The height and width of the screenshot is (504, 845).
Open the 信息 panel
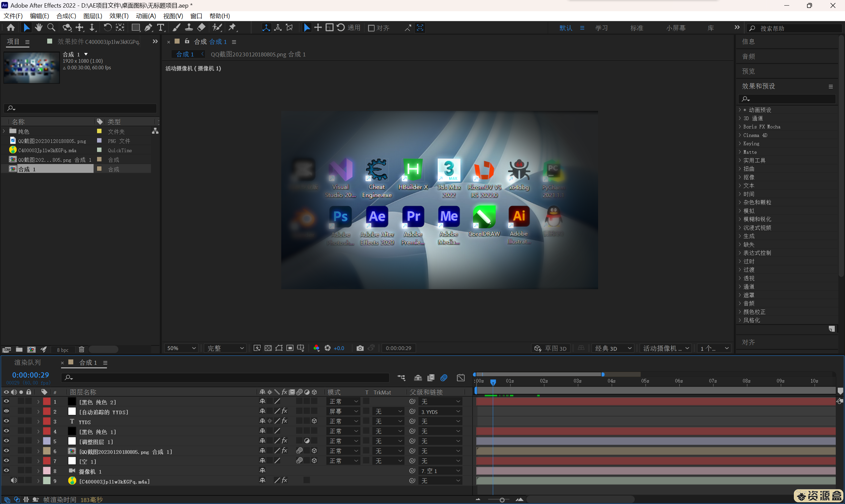click(x=748, y=42)
